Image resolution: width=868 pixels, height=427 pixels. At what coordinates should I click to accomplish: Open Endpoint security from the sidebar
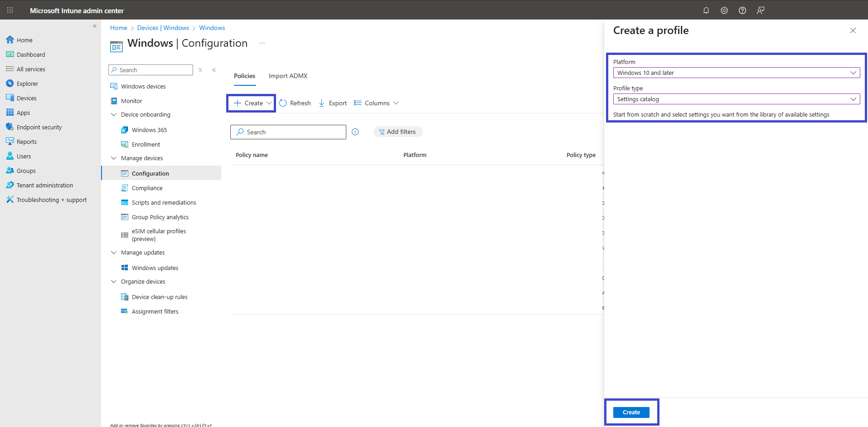[10, 127]
